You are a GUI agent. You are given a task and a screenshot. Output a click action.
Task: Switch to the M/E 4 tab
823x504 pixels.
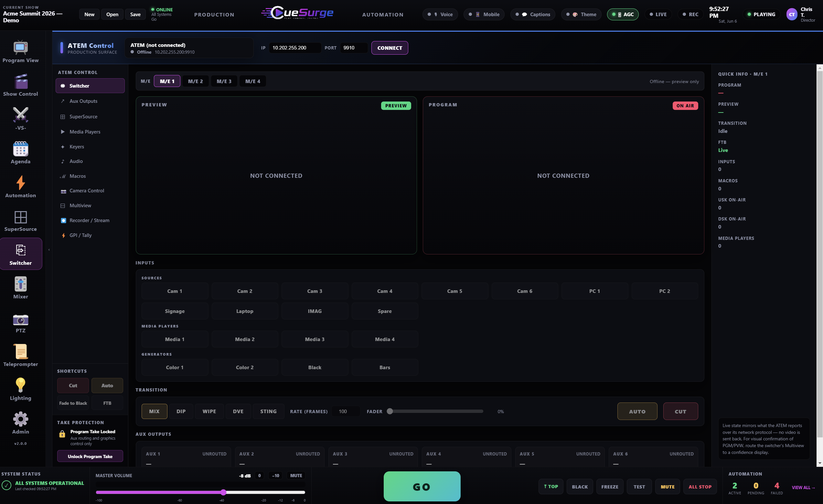click(252, 81)
